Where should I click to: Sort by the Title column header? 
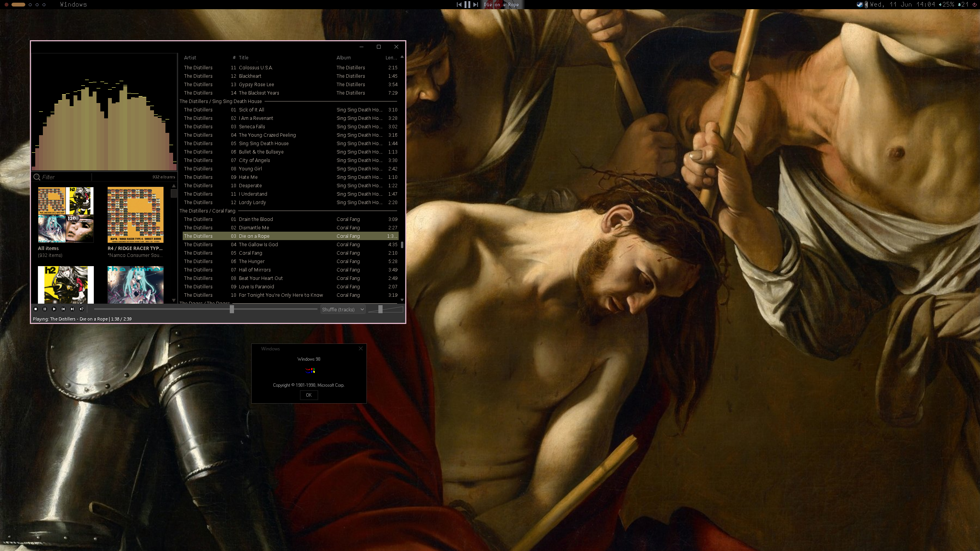coord(244,58)
